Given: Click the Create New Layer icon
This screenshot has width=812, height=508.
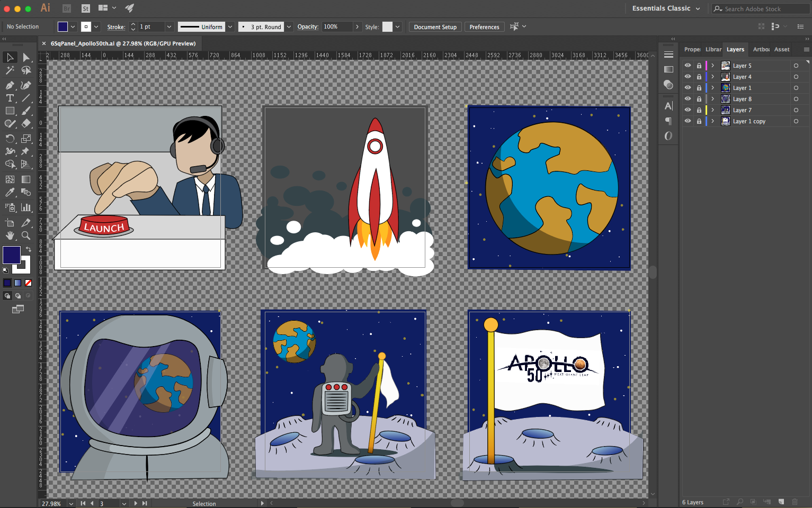Looking at the screenshot, I should tap(781, 502).
